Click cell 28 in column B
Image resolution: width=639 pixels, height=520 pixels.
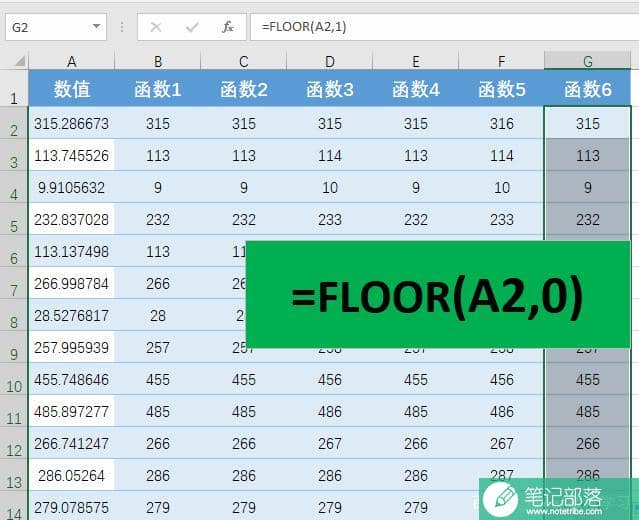[x=158, y=315]
